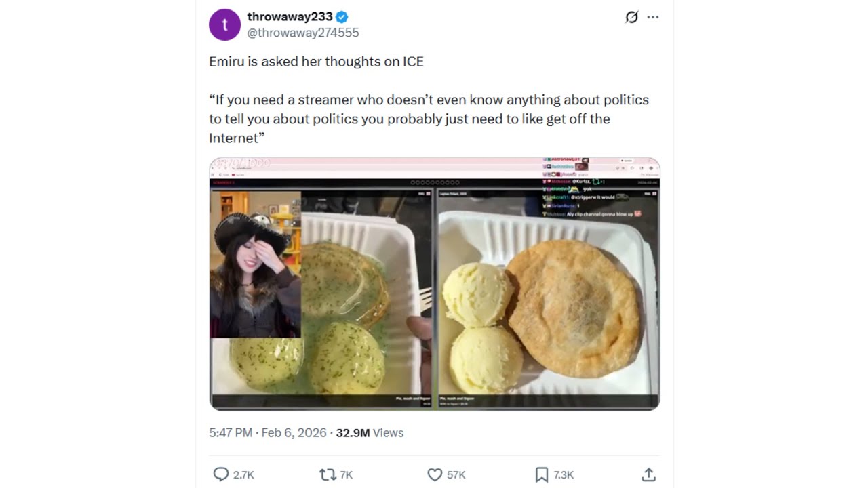868x488 pixels.
Task: Click the 7K reposts count
Action: [x=347, y=475]
